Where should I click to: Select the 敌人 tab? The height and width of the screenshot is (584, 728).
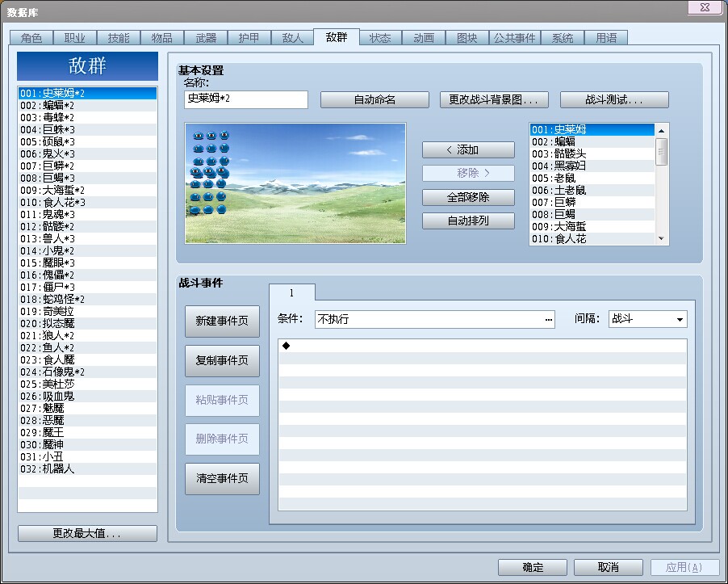click(x=292, y=38)
